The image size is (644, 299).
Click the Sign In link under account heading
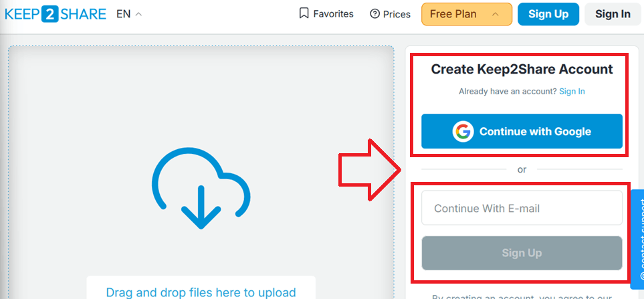tap(572, 91)
